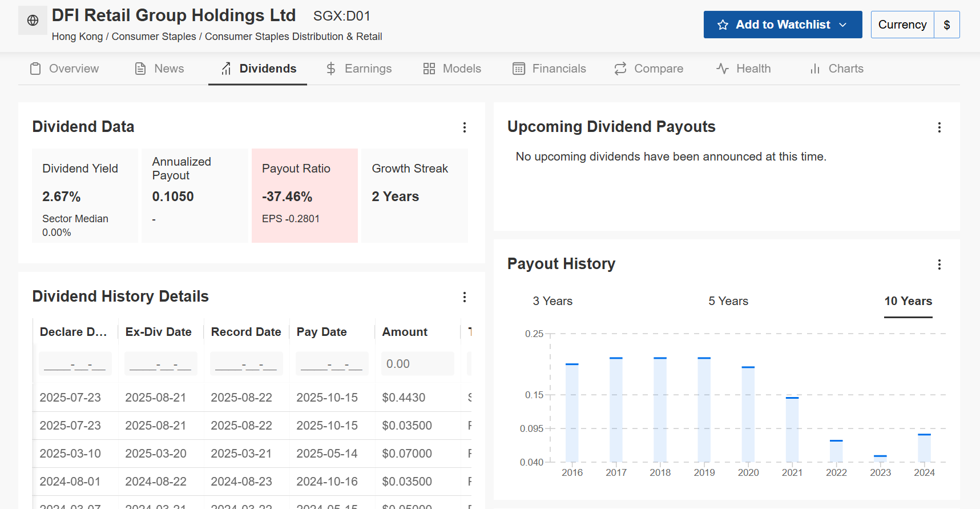Click the 2021 payout bar
The width and height of the screenshot is (980, 509).
(792, 430)
